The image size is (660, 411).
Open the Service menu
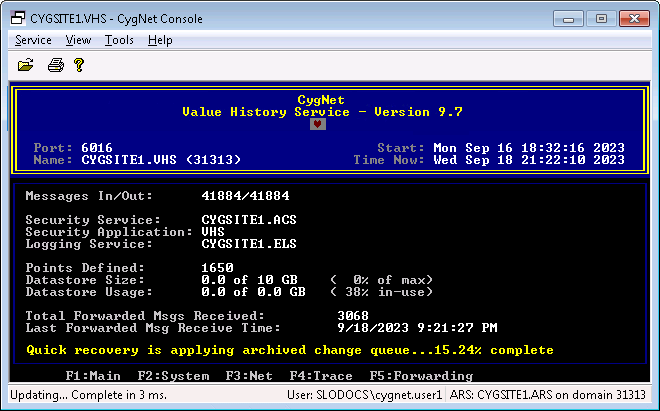click(33, 40)
